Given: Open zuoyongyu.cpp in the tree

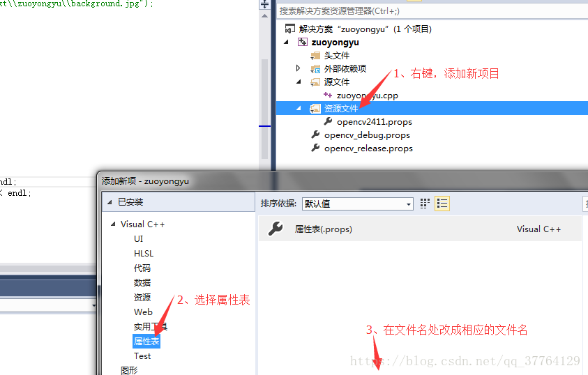Looking at the screenshot, I should click(x=367, y=95).
